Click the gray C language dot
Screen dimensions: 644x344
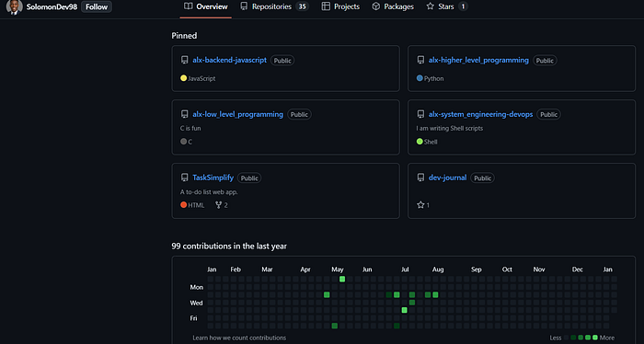click(184, 142)
